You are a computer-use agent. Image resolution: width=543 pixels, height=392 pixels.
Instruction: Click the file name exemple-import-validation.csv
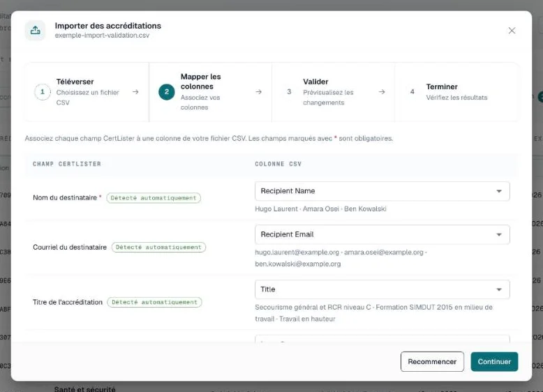pyautogui.click(x=102, y=36)
